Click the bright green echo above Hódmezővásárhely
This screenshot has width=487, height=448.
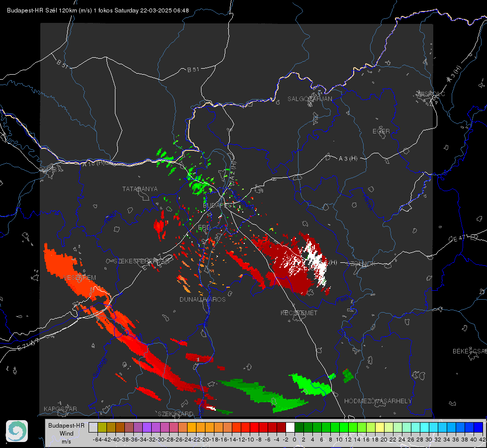(x=310, y=385)
